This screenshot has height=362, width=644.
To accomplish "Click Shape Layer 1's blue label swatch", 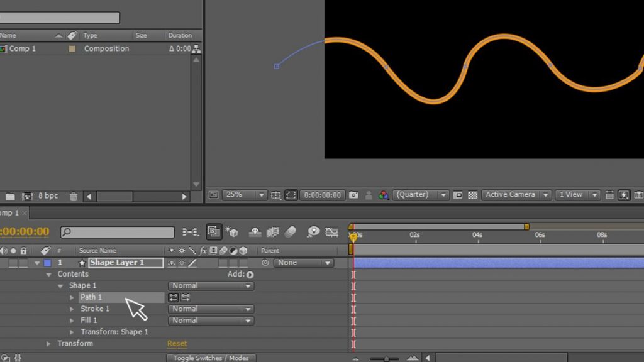I will (x=47, y=263).
